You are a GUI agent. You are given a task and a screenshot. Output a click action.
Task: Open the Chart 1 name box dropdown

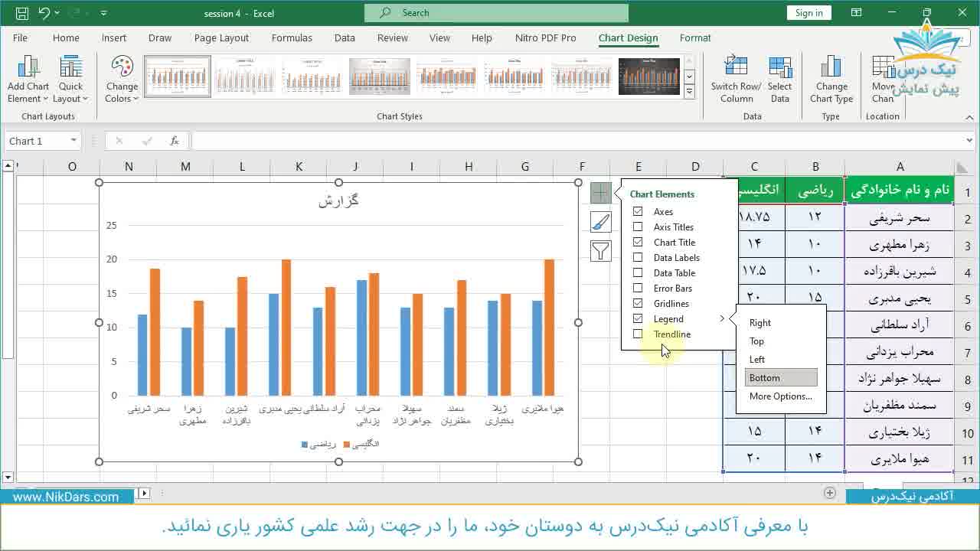[74, 141]
